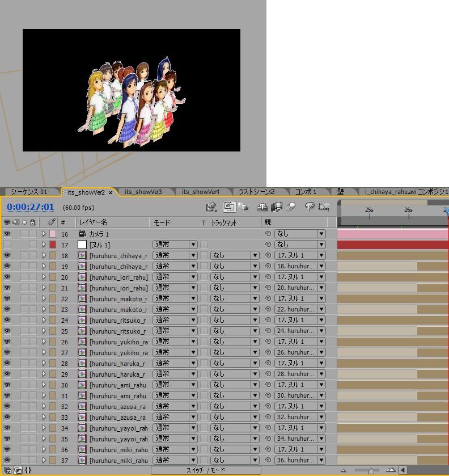The image size is (449, 476).
Task: Hide layer 37 huruhuru_miki_rahu
Action: pyautogui.click(x=7, y=460)
